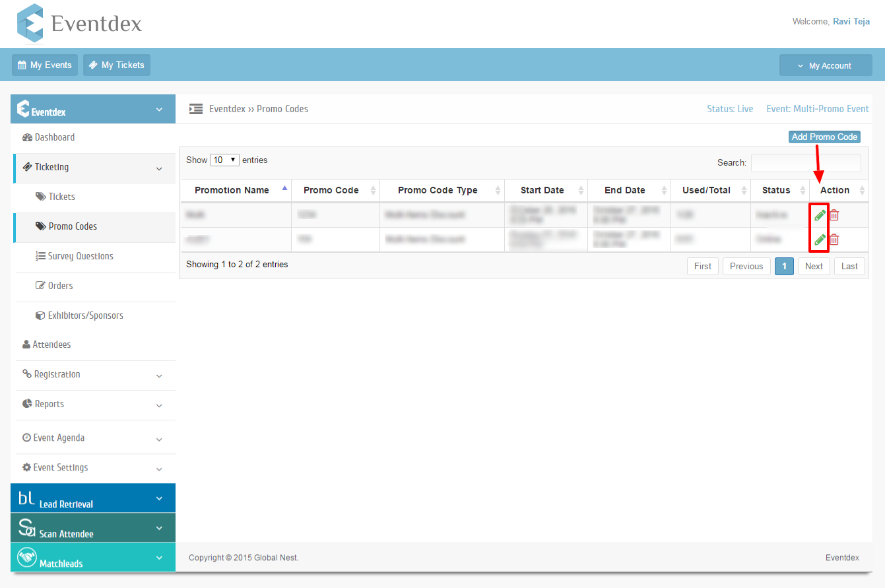This screenshot has height=588, width=885.
Task: Click the Eventdex logo in the header
Action: pos(79,24)
